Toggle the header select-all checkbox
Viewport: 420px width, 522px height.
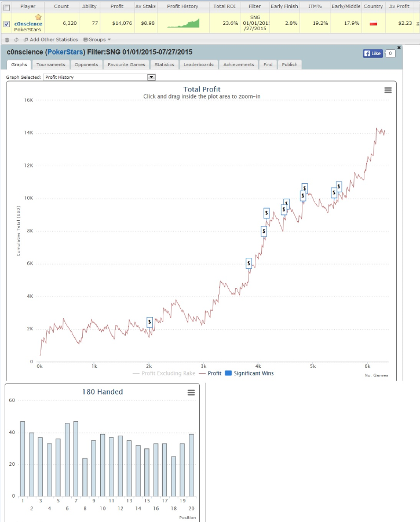(6, 8)
